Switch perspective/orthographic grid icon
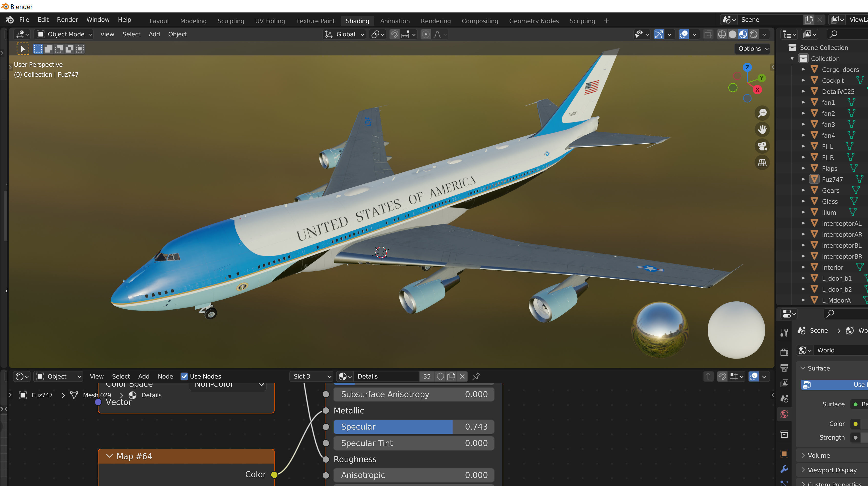 [762, 162]
